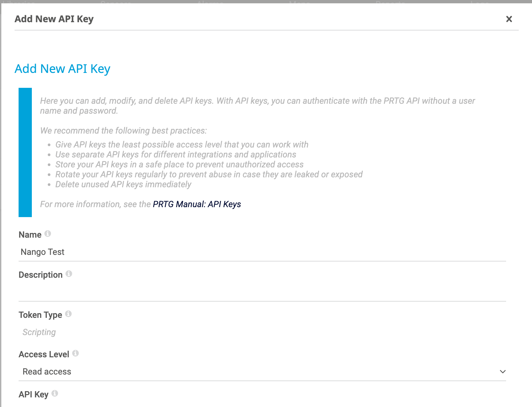Click the blue Add New API Key heading
The image size is (532, 407).
(x=62, y=69)
